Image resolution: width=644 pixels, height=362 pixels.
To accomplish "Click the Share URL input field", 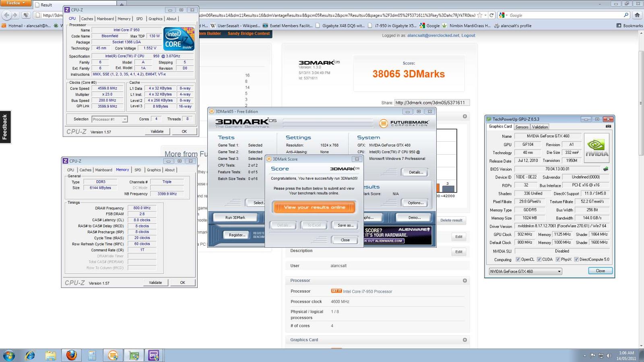I will click(432, 103).
